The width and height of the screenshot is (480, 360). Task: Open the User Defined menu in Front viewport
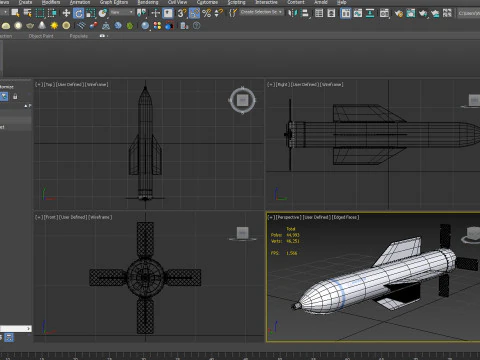[x=72, y=217]
